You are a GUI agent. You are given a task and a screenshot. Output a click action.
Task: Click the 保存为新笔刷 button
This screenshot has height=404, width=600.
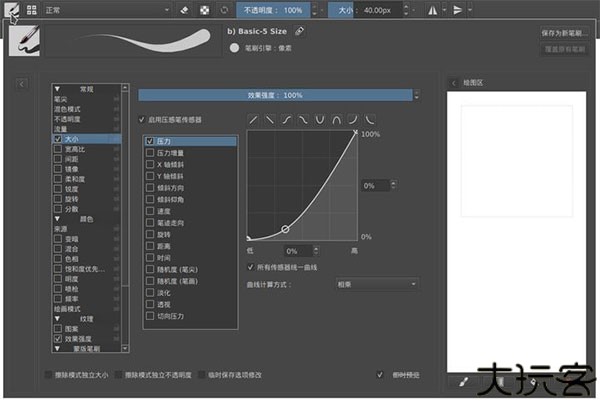(x=564, y=33)
